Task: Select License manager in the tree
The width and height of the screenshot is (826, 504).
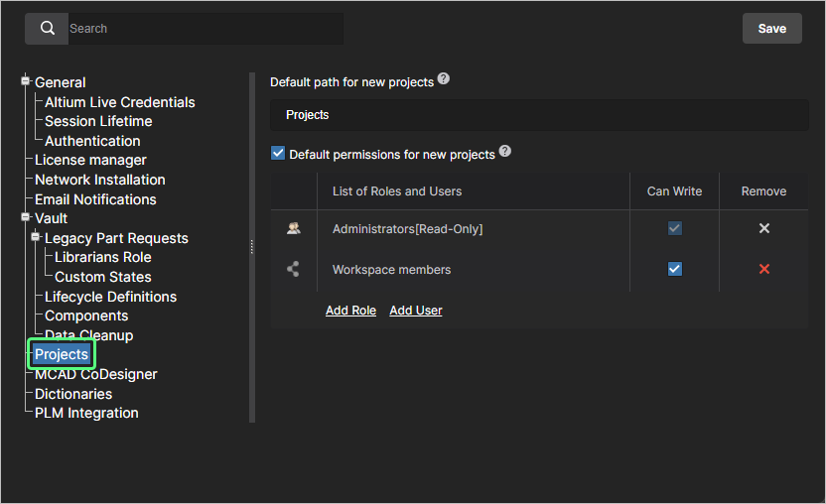Action: (90, 160)
